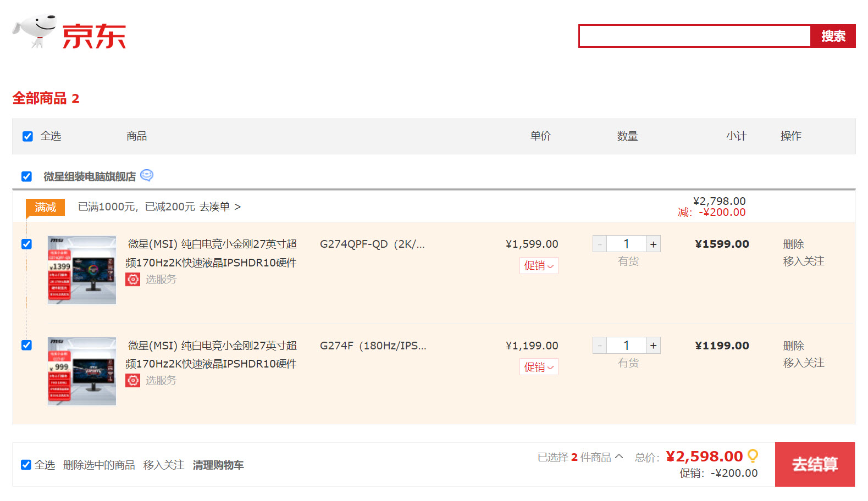Image resolution: width=868 pixels, height=501 pixels.
Task: Open the G274F row product title link
Action: tap(211, 354)
